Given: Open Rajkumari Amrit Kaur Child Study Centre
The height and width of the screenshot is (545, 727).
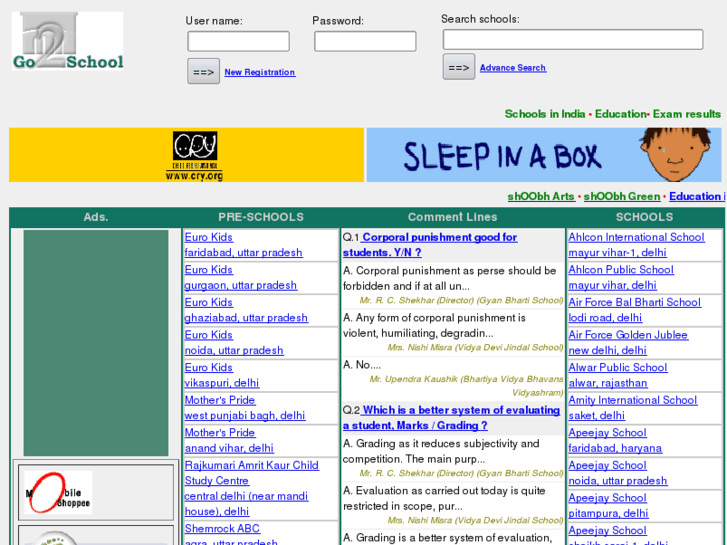Looking at the screenshot, I should [x=251, y=488].
